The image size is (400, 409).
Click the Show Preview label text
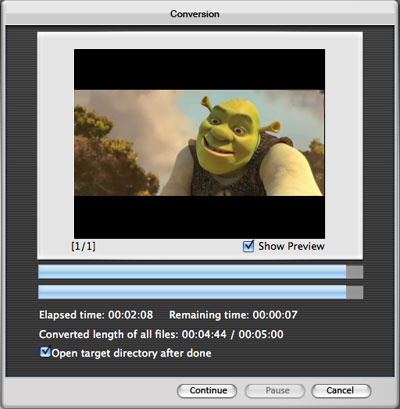(x=291, y=246)
